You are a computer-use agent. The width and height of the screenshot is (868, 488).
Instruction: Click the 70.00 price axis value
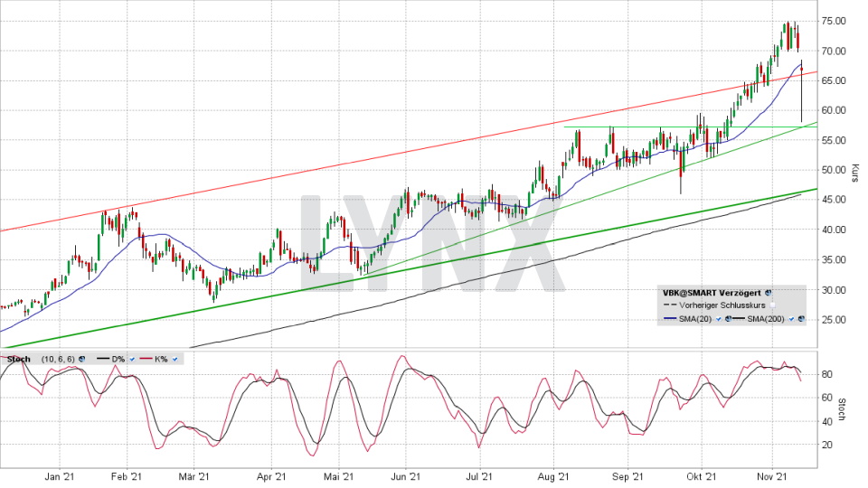835,51
